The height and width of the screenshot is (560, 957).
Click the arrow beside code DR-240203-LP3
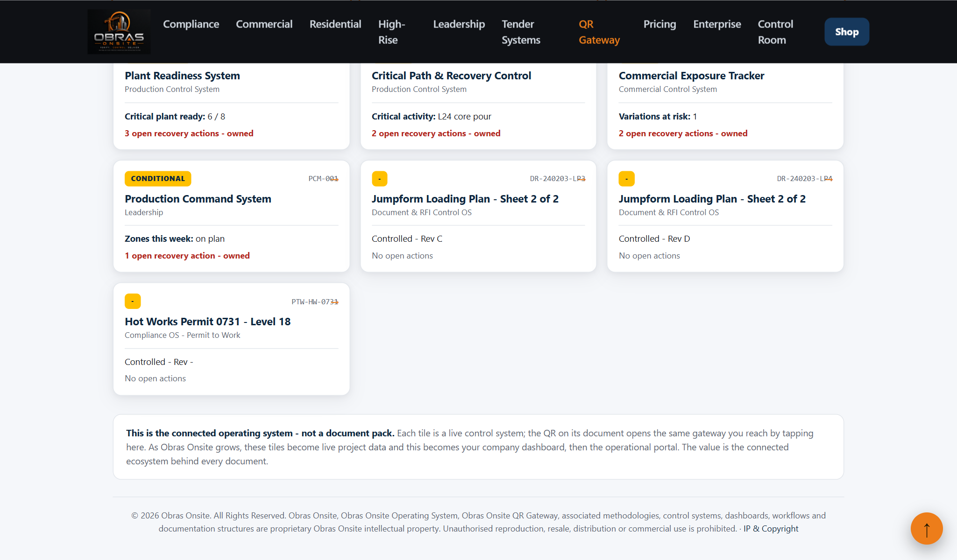click(x=581, y=179)
